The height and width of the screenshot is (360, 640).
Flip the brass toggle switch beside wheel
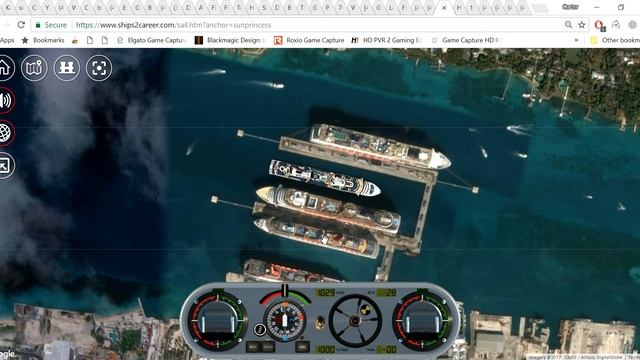click(319, 322)
